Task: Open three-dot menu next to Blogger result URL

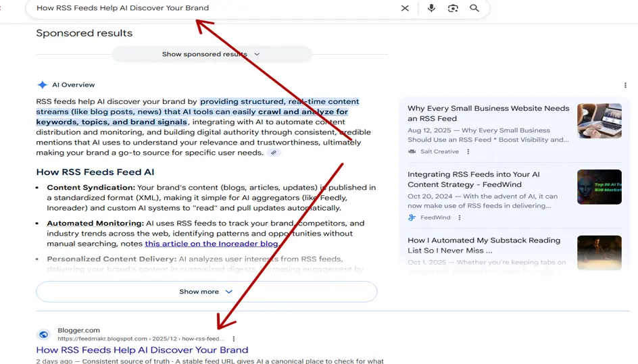Action: pos(234,339)
